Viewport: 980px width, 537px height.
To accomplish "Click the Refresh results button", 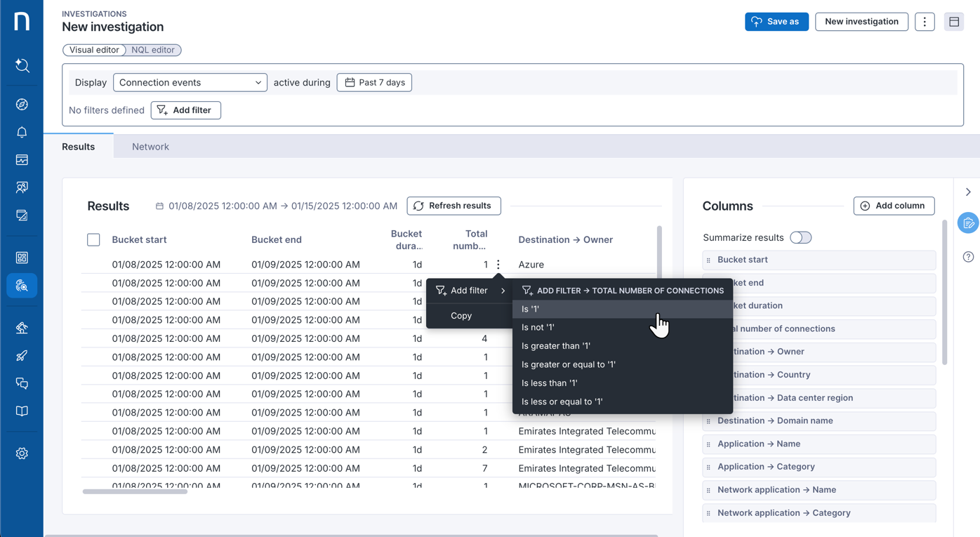I will coord(453,206).
